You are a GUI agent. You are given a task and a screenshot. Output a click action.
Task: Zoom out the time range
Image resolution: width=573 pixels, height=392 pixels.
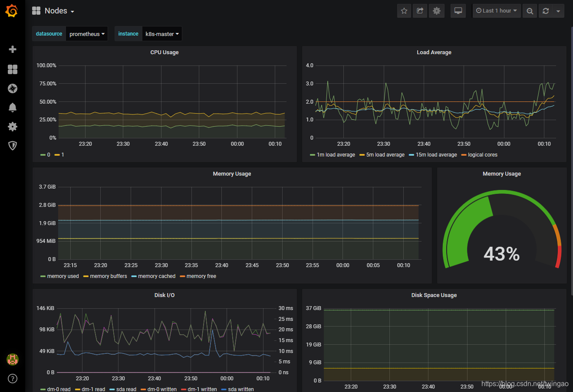[x=530, y=11]
